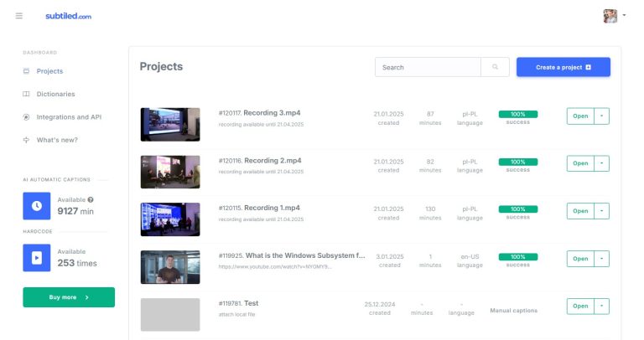Image resolution: width=644 pixels, height=340 pixels.
Task: Click the 100% progress bar of Recording 3.mp4
Action: point(518,114)
